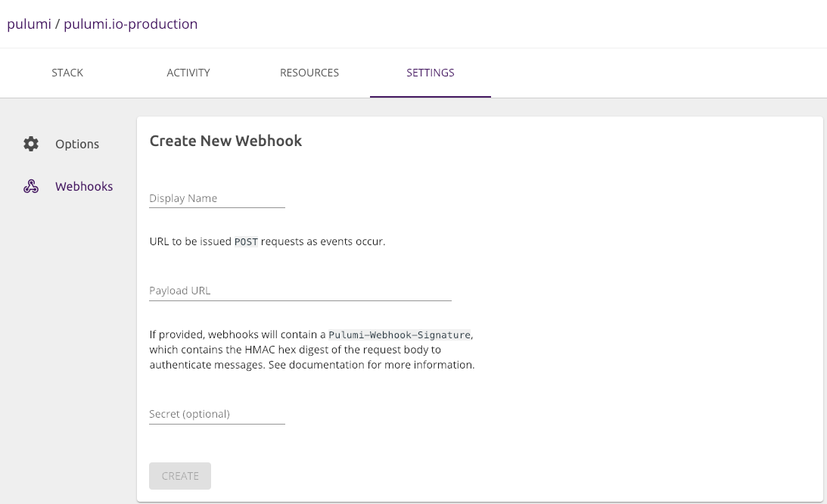View the RESOURCES tab
This screenshot has width=827, height=504.
309,73
